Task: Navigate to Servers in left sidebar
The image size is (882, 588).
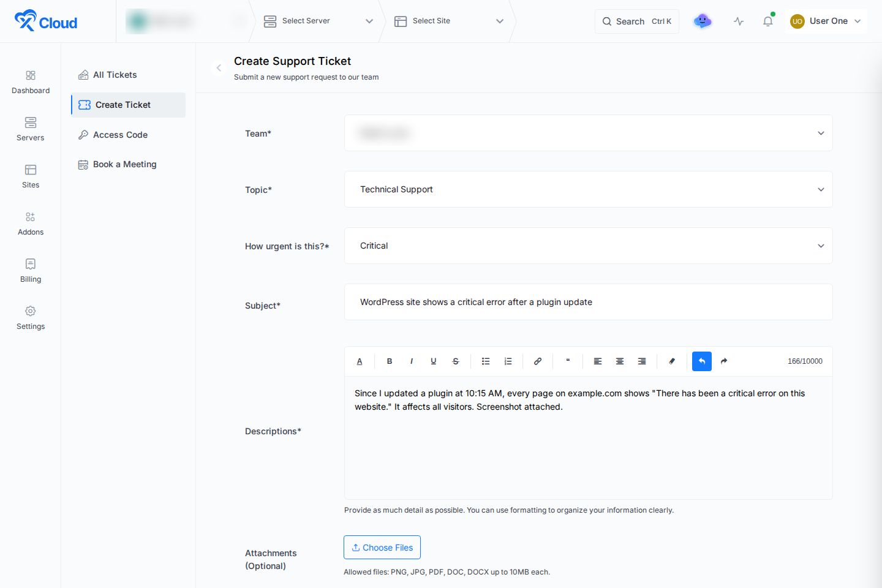Action: click(31, 130)
